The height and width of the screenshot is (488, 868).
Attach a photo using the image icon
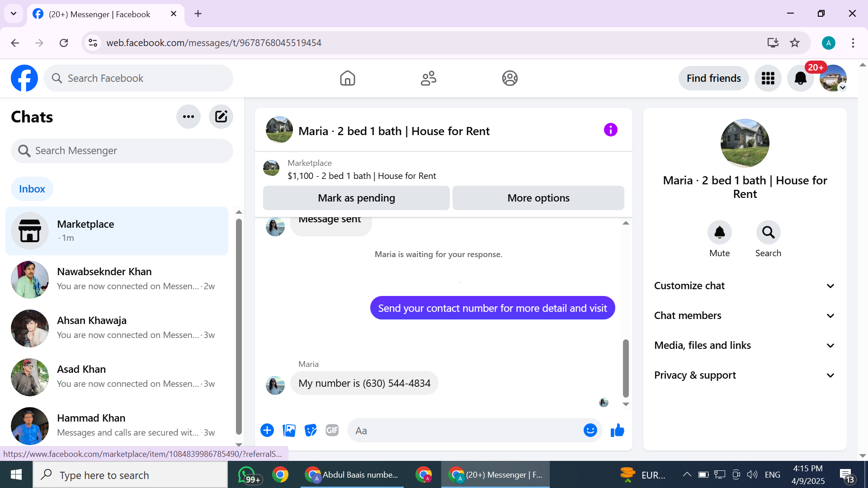pyautogui.click(x=289, y=430)
